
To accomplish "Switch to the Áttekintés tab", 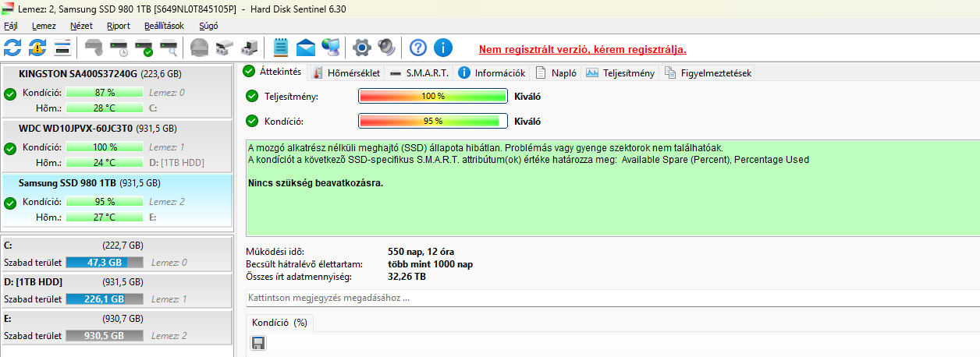I will 272,72.
